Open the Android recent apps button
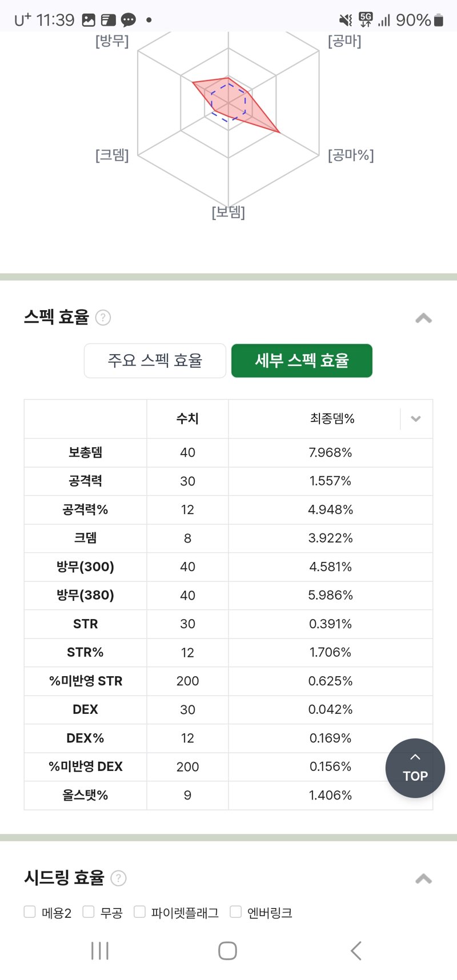Screen dimensions: 457x980 tap(100, 950)
